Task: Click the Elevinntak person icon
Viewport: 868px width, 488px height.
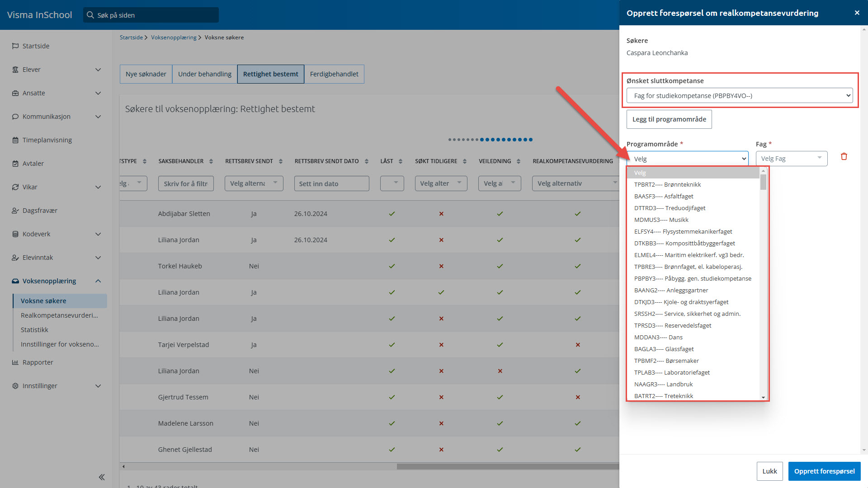Action: (15, 258)
